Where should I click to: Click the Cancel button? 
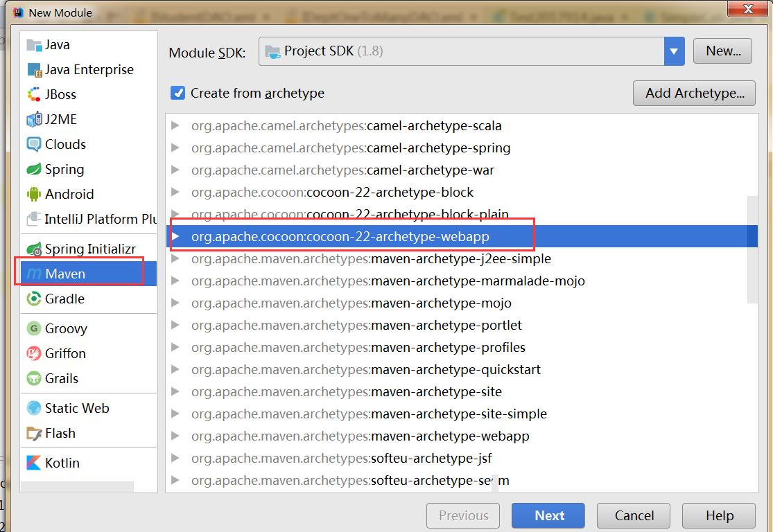[634, 516]
